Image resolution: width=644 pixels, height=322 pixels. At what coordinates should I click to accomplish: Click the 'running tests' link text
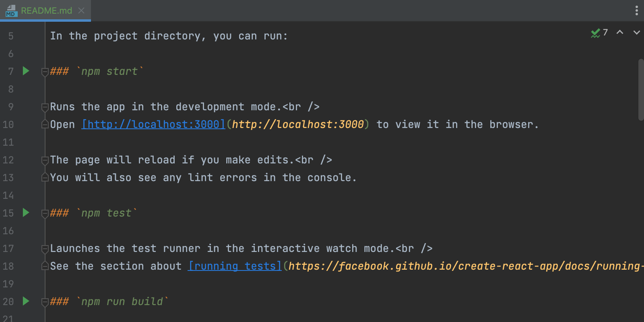(235, 266)
